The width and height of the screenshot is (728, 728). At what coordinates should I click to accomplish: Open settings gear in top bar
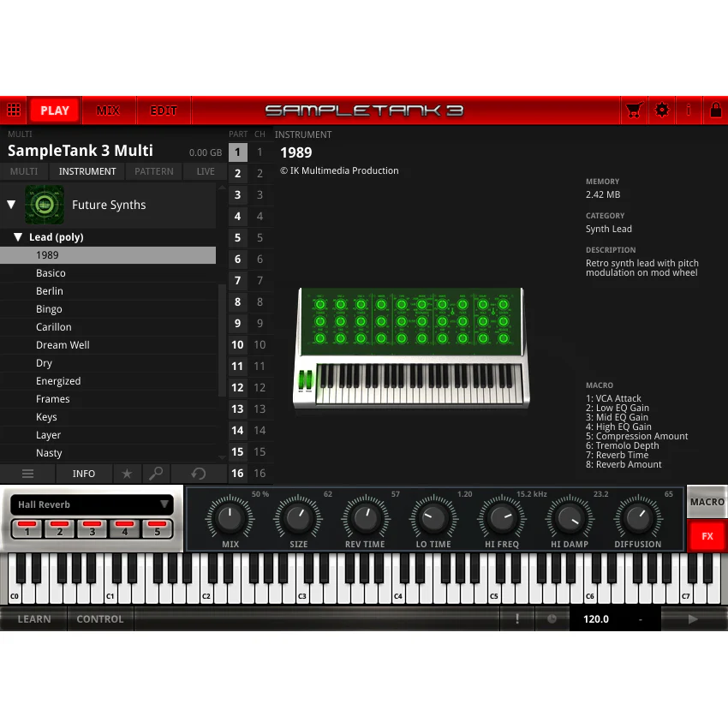[x=661, y=110]
